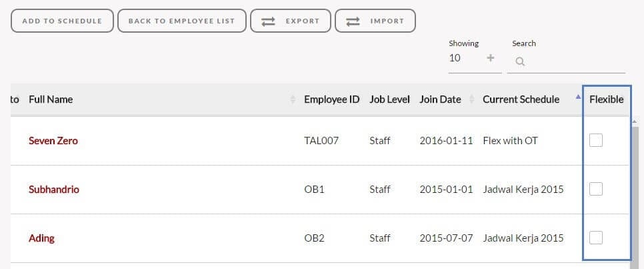The height and width of the screenshot is (269, 644).
Task: Click the Import arrows icon
Action: 353,21
